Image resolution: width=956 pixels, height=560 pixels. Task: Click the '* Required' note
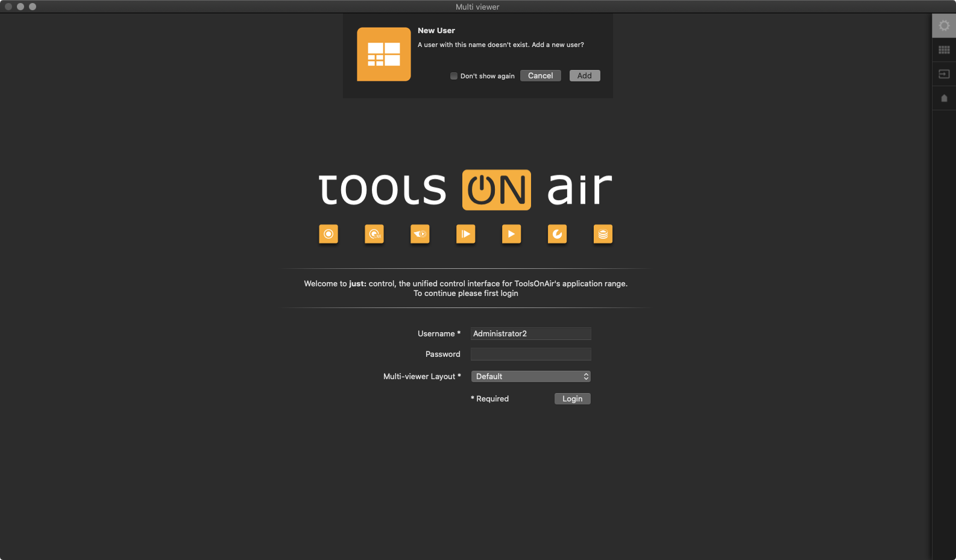tap(489, 398)
